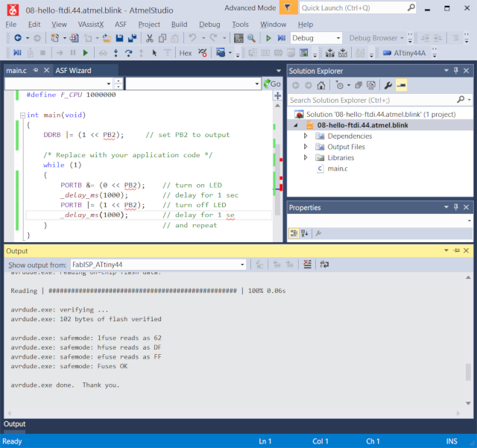Click the Output tab at the bottom
Viewport: 477px width, 448px height.
click(x=14, y=423)
